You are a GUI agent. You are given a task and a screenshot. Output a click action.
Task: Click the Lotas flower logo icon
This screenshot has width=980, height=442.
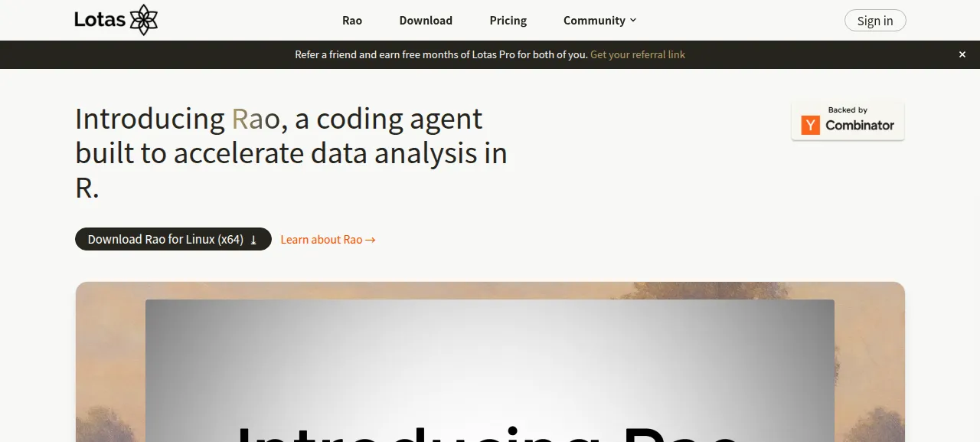(143, 20)
